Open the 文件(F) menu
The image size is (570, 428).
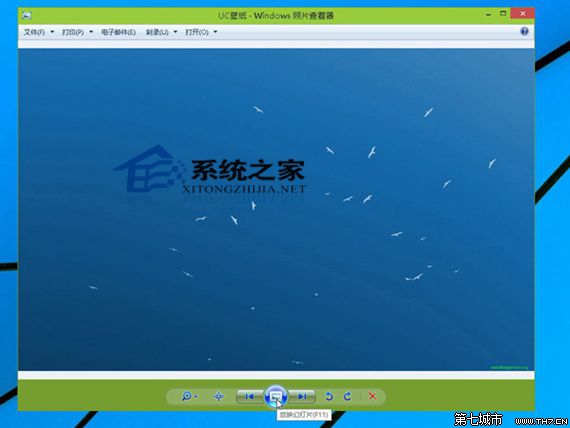(34, 32)
